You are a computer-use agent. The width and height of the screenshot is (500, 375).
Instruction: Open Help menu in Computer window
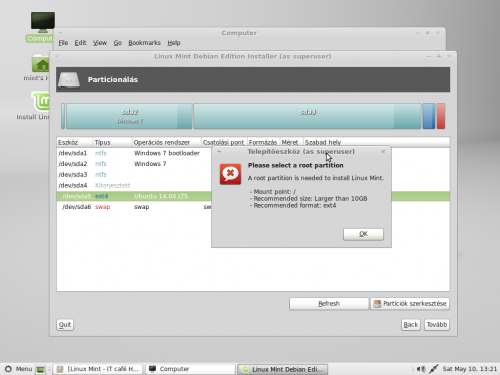(x=174, y=43)
